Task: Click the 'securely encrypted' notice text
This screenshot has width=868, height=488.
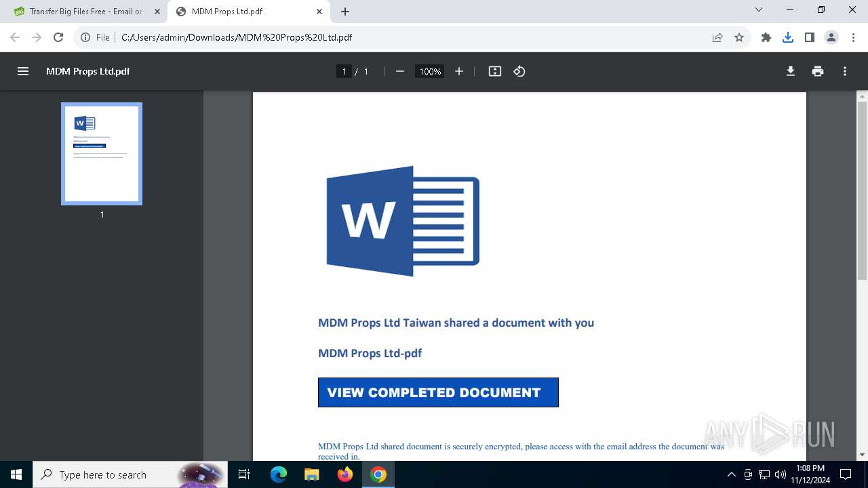Action: pyautogui.click(x=521, y=451)
